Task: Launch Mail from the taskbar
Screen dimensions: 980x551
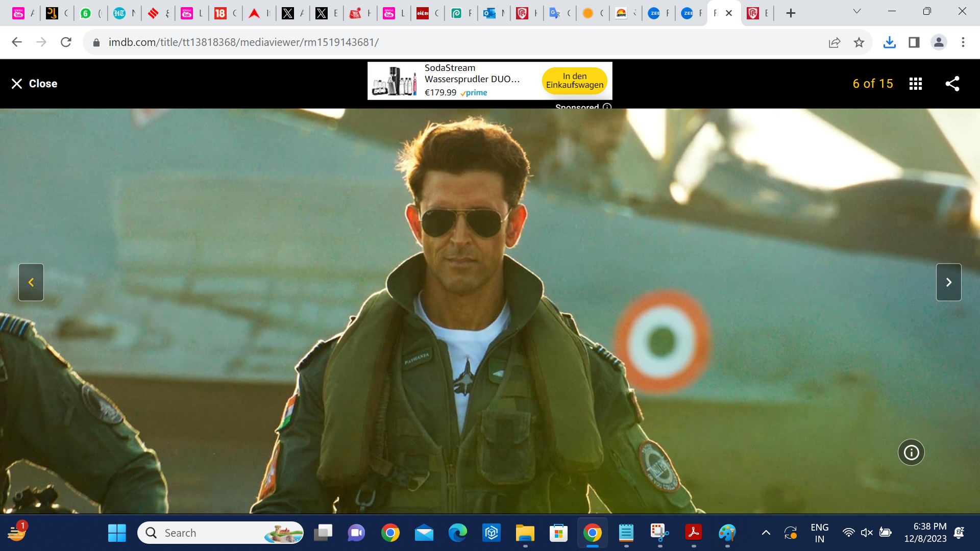Action: [424, 533]
